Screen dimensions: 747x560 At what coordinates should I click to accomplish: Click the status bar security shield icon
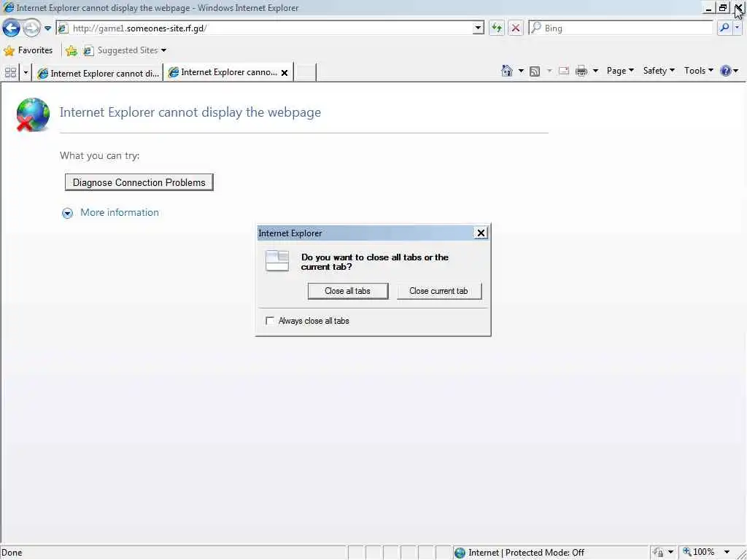pyautogui.click(x=658, y=553)
